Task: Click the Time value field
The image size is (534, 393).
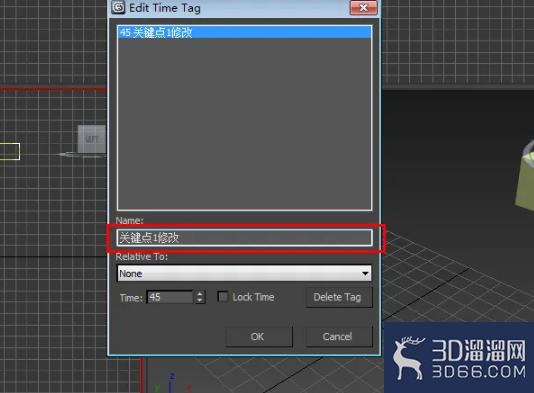Action: point(170,297)
